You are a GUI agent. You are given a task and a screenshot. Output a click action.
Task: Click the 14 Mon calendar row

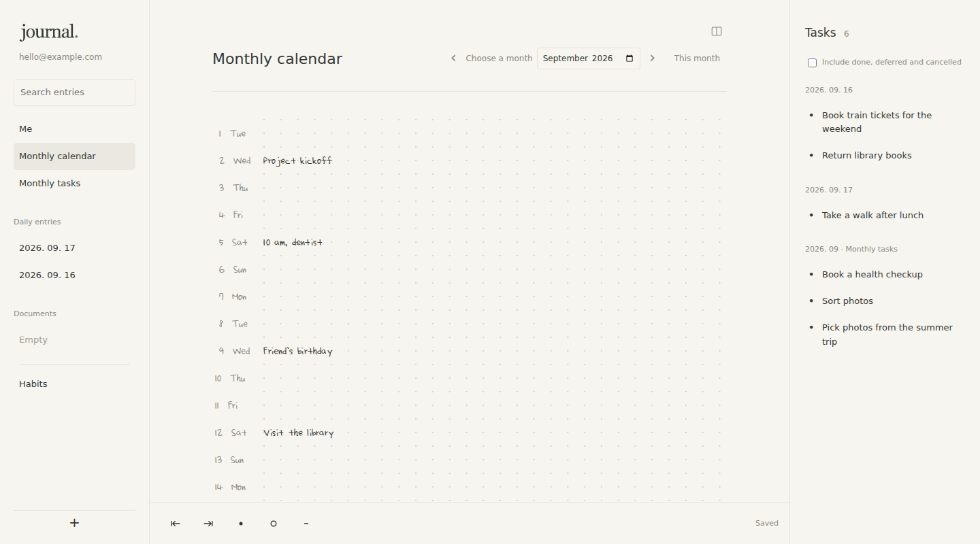pos(469,488)
